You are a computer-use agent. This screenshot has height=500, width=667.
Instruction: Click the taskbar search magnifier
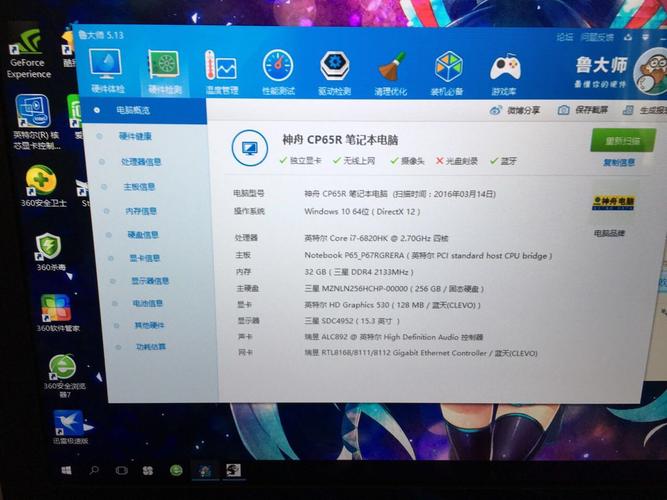pyautogui.click(x=94, y=470)
